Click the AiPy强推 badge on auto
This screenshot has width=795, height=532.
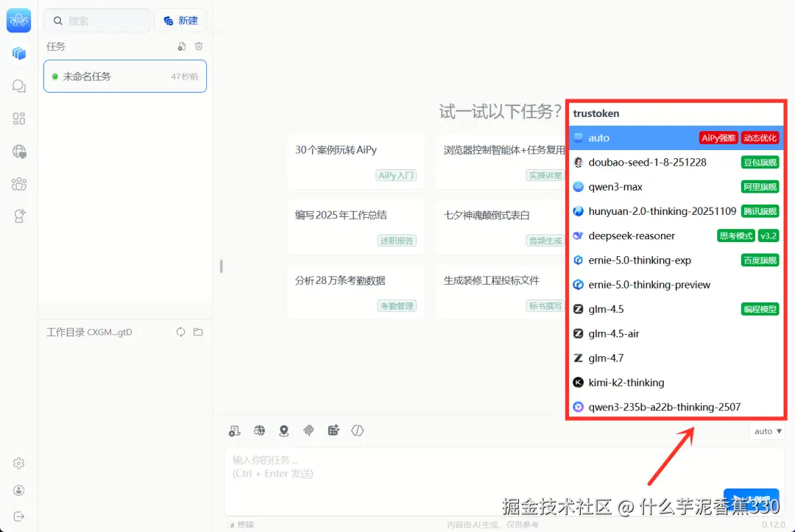(x=718, y=138)
